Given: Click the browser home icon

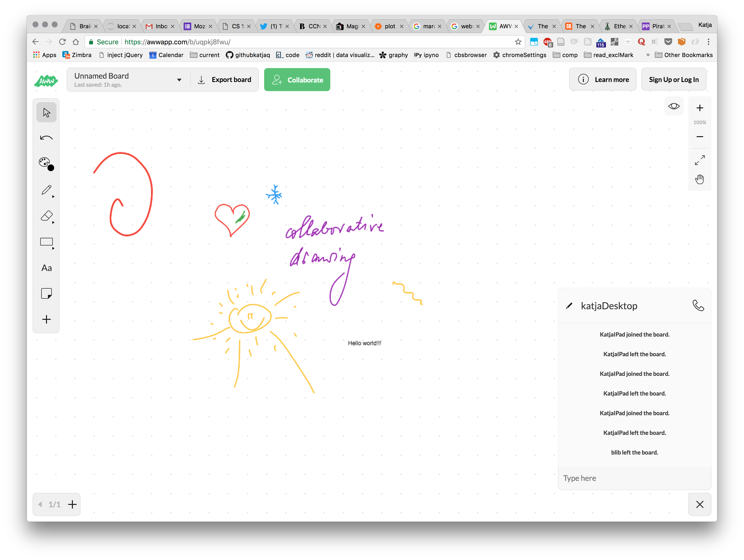Looking at the screenshot, I should 76,42.
